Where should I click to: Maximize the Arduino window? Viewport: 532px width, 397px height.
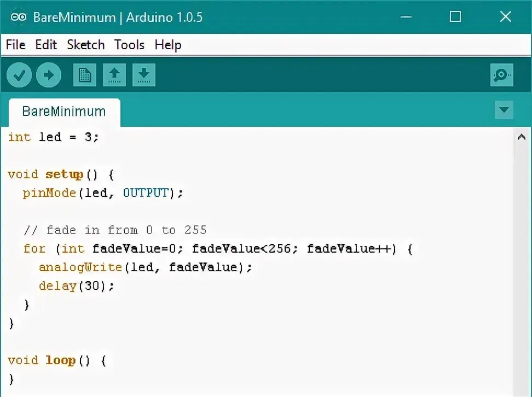(x=455, y=16)
